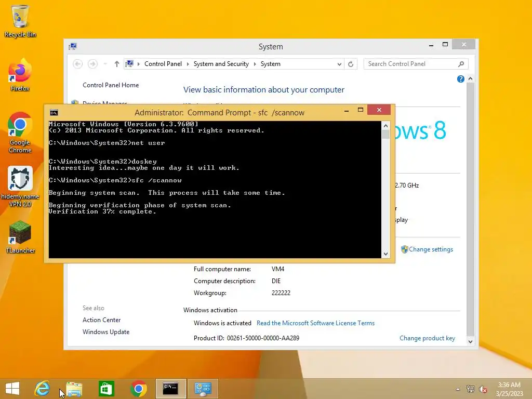Click the Command Prompt scrollbar thumb
Screen dimensions: 532x399
point(385,135)
